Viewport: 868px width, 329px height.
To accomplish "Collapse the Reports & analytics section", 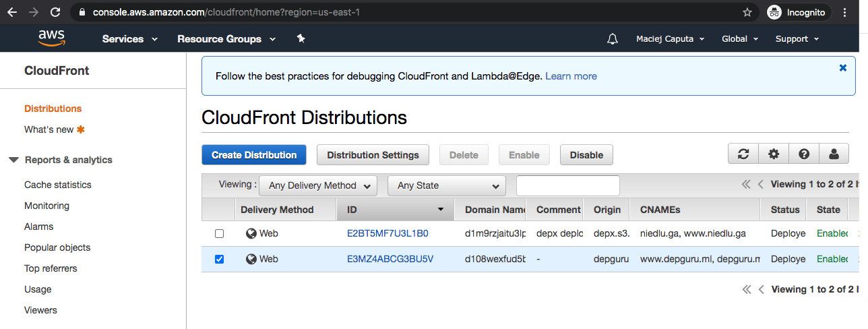I will click(13, 160).
